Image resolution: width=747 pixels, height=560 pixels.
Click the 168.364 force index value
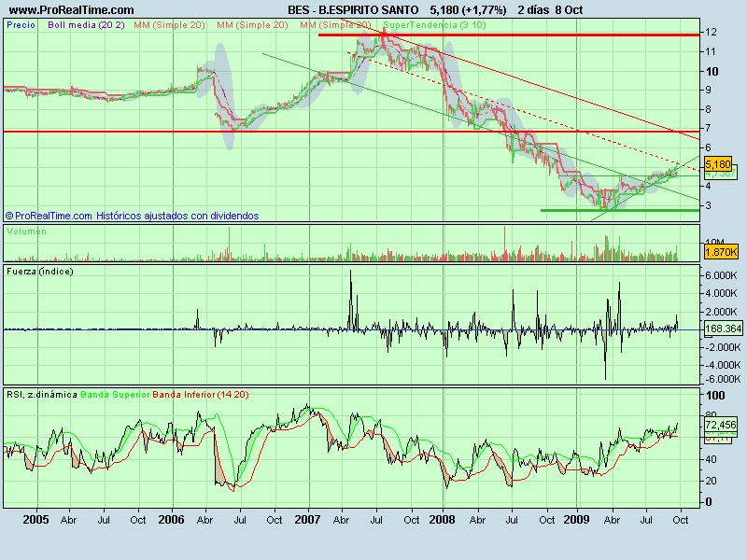pos(723,329)
